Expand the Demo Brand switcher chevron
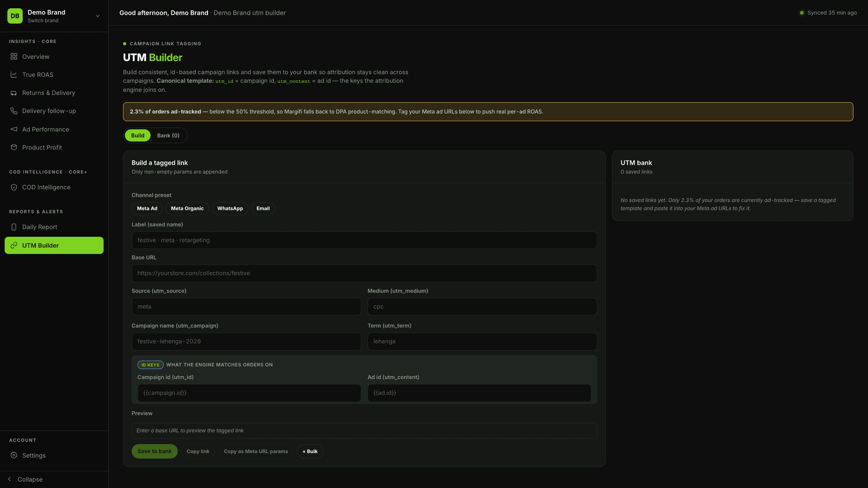This screenshot has height=488, width=868. (x=98, y=16)
